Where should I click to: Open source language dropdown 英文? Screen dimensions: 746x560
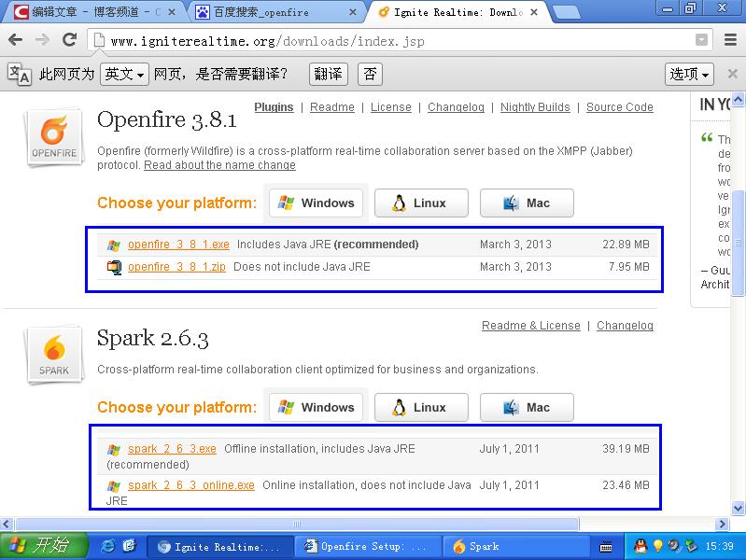[x=124, y=75]
